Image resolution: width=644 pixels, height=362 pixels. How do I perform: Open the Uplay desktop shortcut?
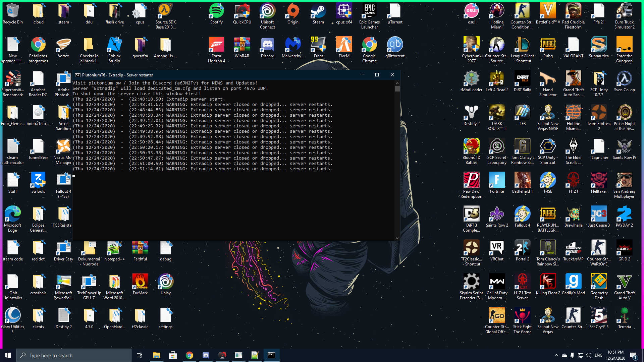165,285
